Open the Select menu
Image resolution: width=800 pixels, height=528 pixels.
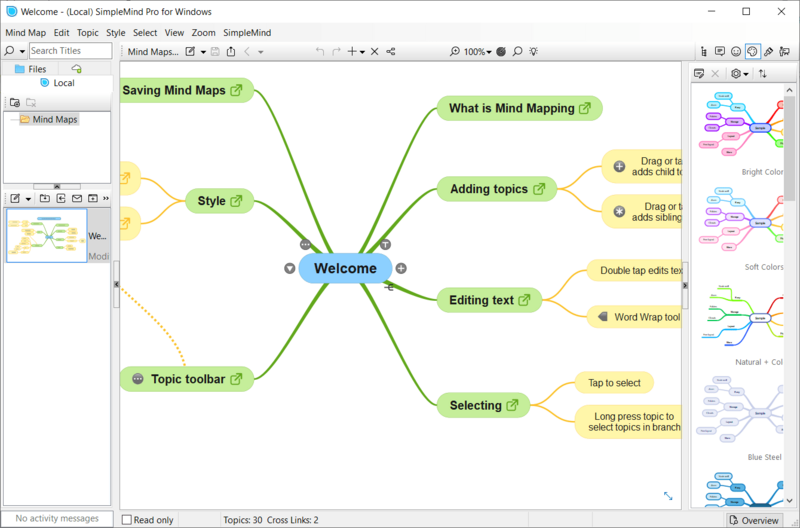[145, 33]
